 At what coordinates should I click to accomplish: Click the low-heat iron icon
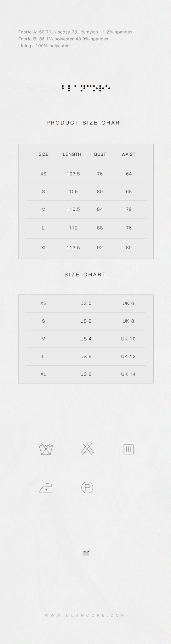coord(46,487)
